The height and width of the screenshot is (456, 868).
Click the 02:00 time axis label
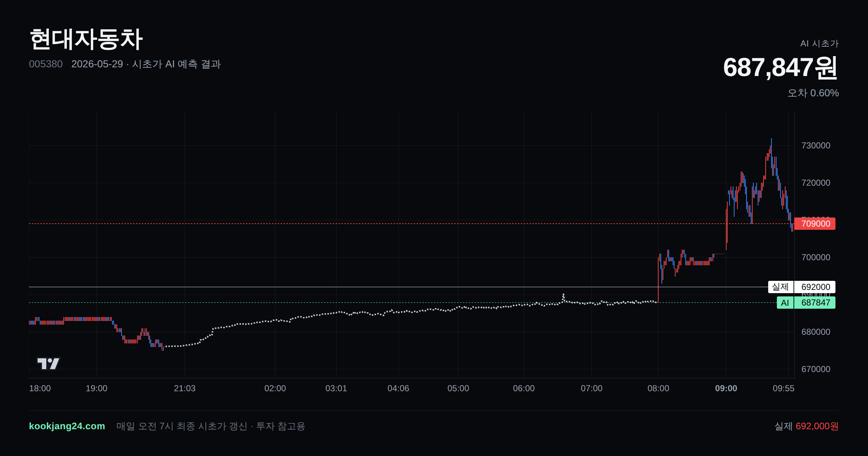coord(275,388)
